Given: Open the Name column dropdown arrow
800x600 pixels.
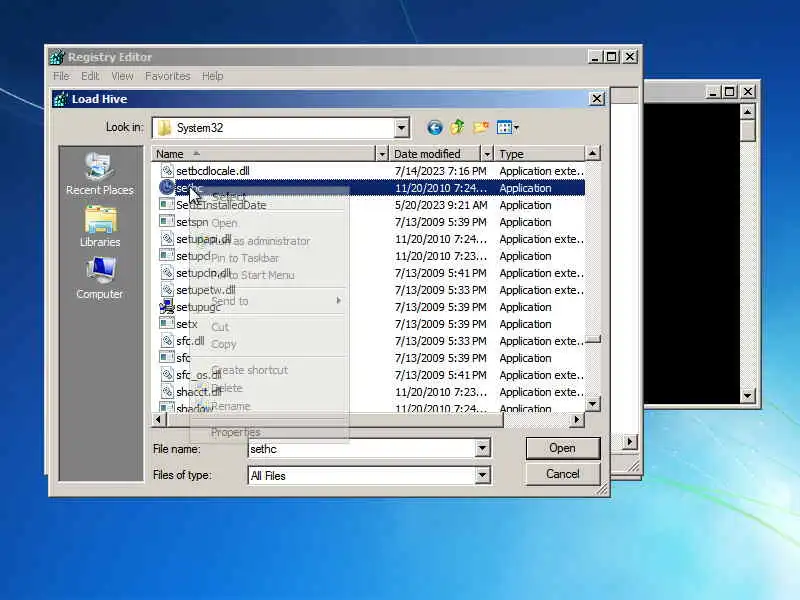Looking at the screenshot, I should pyautogui.click(x=382, y=154).
